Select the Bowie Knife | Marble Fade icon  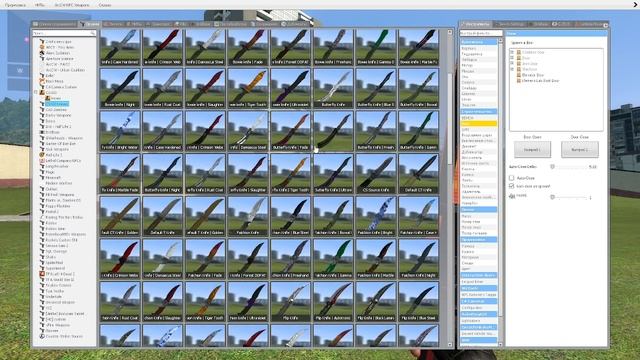[418, 47]
